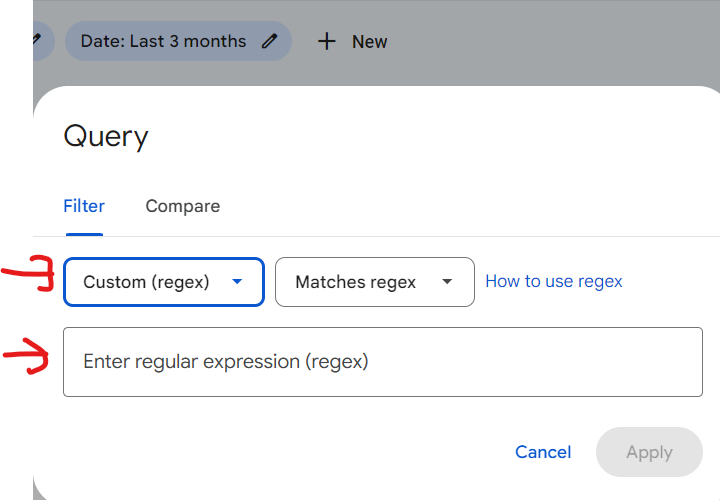The height and width of the screenshot is (500, 720).
Task: Open the How to use regex link
Action: point(554,281)
